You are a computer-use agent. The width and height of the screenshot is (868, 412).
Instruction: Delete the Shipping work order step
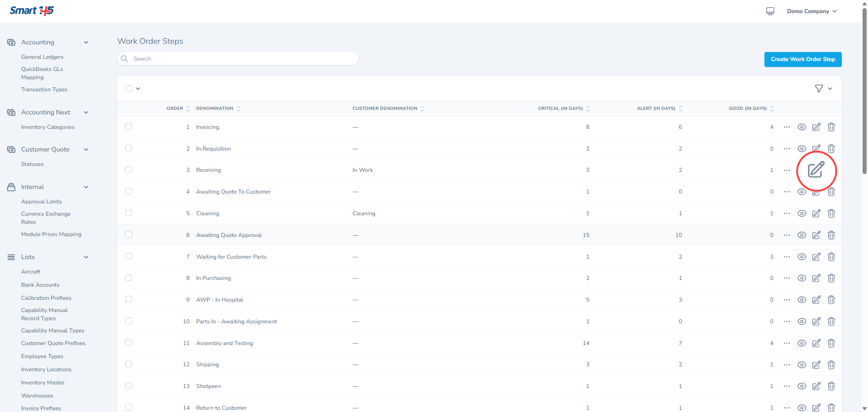tap(831, 365)
